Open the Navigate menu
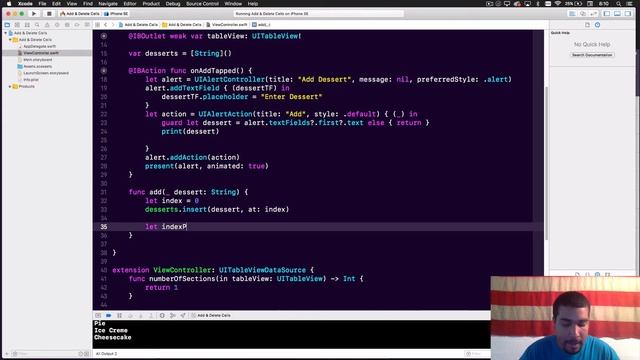This screenshot has height=360, width=640. (x=108, y=4)
